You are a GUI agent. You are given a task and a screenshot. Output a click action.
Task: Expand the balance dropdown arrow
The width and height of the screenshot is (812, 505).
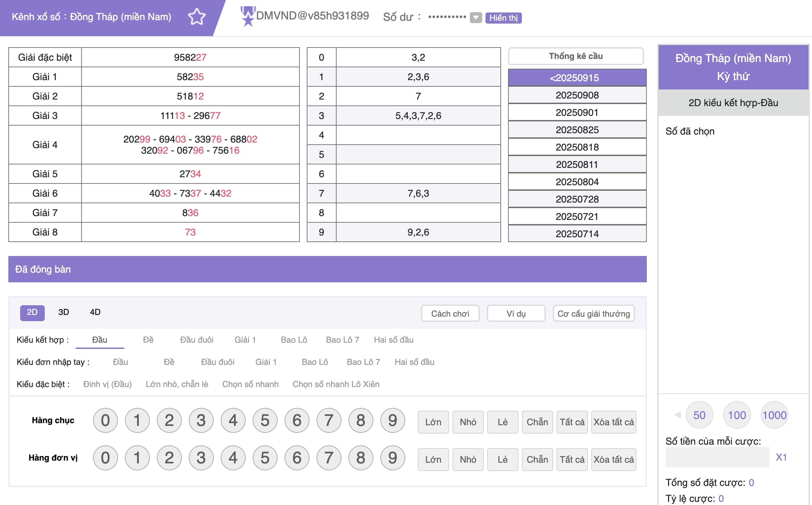click(476, 17)
